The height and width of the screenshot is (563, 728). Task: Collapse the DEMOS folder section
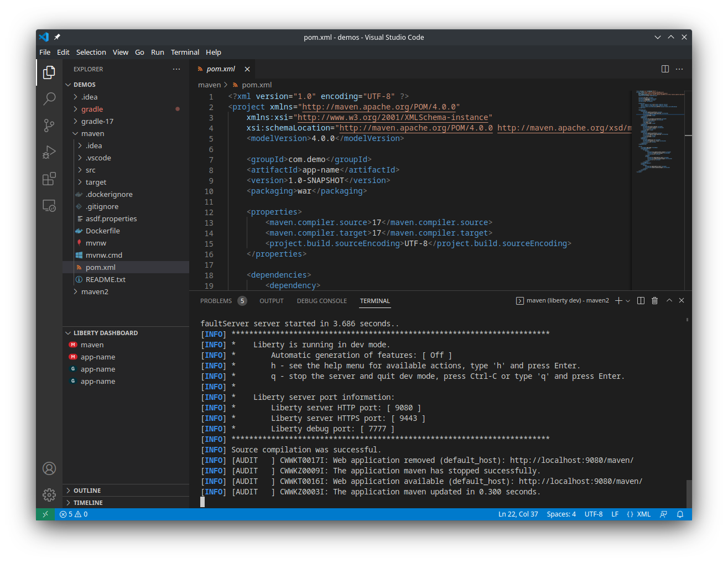pos(126,85)
